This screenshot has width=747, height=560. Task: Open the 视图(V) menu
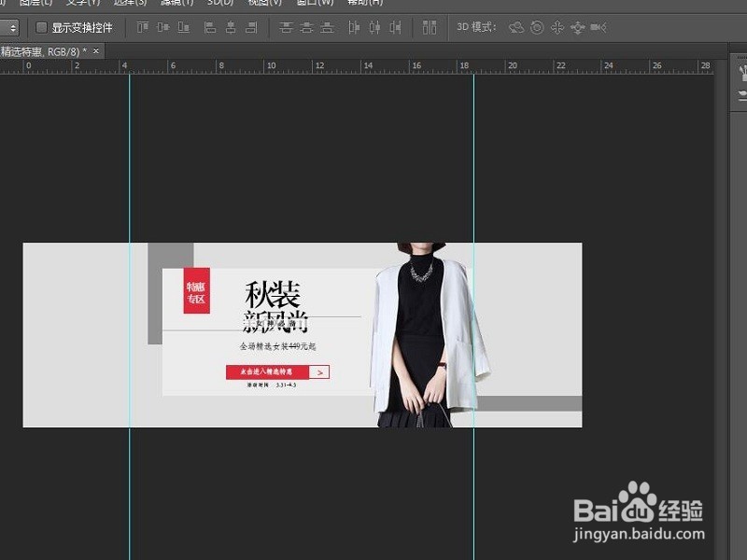(x=265, y=3)
